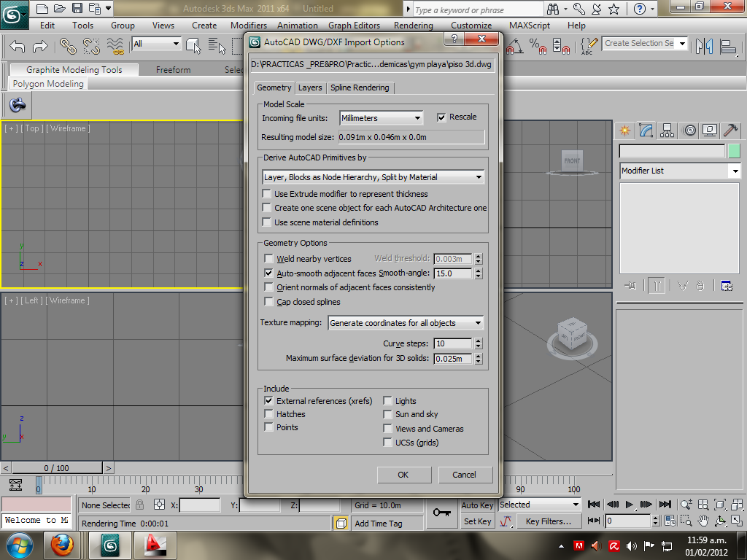Open the Utilities hammer panel tab
Viewport: 747px width, 560px height.
(731, 130)
